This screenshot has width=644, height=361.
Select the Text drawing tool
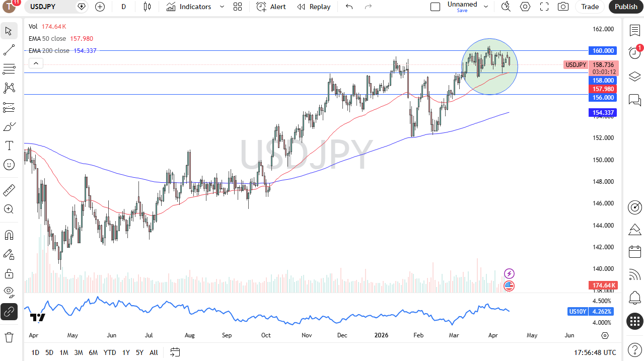tap(9, 145)
